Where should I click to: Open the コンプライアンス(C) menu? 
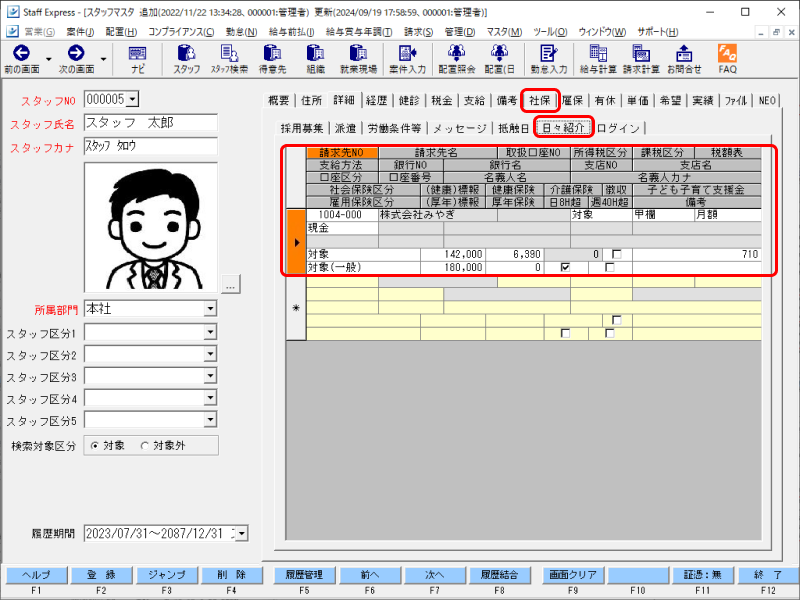click(x=181, y=32)
